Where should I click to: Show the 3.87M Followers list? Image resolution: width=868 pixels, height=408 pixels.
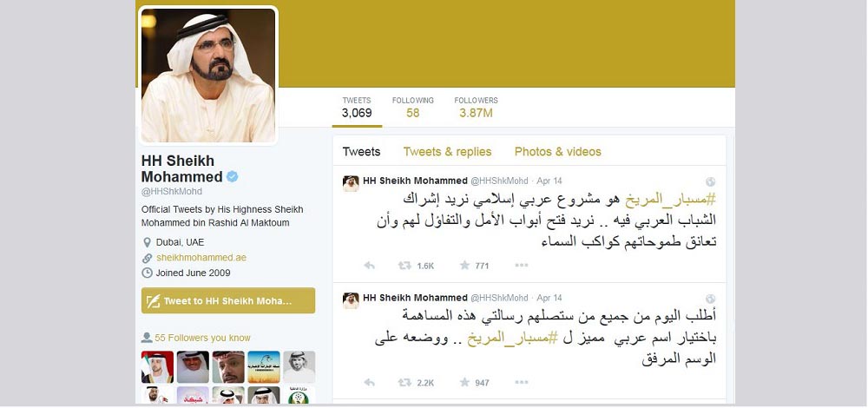click(x=476, y=108)
